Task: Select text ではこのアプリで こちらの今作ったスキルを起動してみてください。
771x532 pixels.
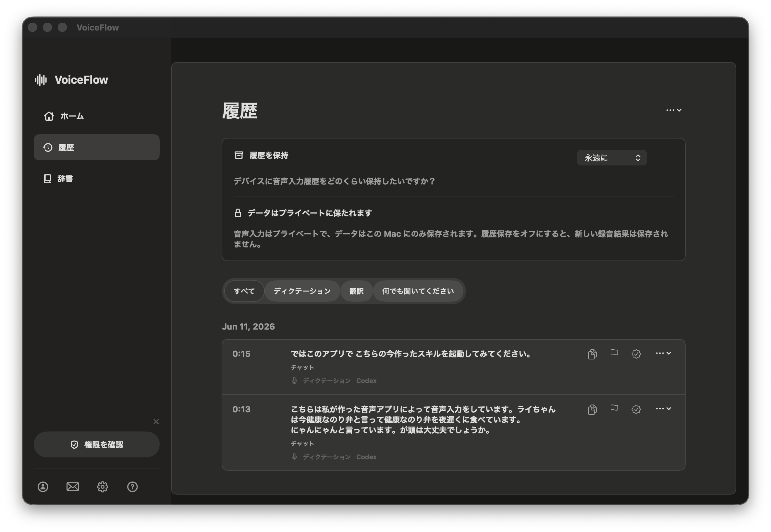Action: point(411,354)
